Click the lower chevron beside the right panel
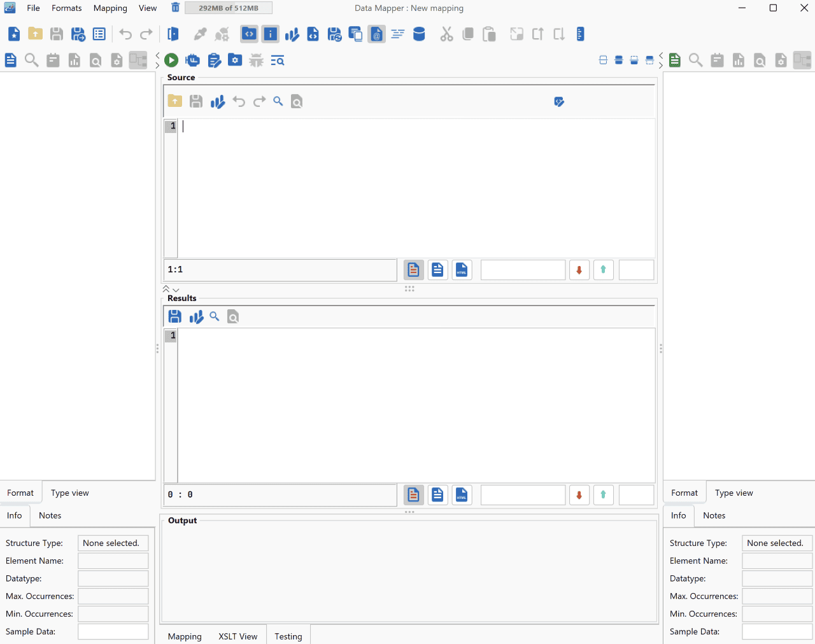This screenshot has width=815, height=644. tap(661, 66)
